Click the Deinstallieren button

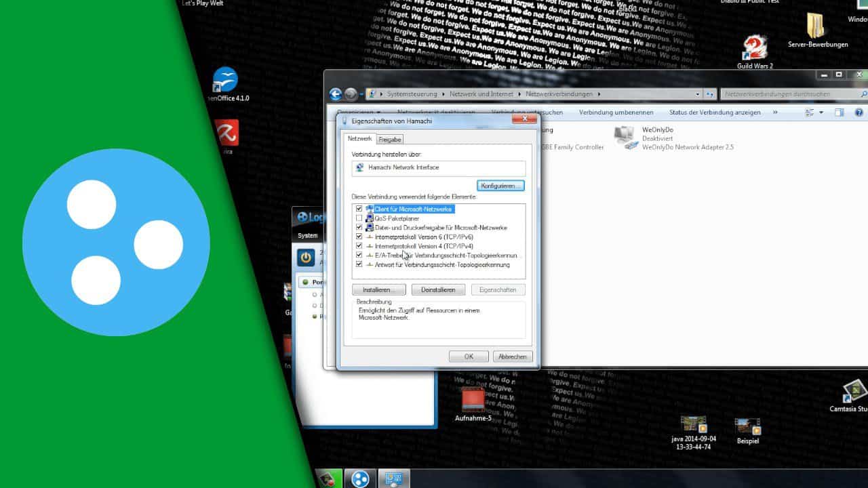[438, 290]
